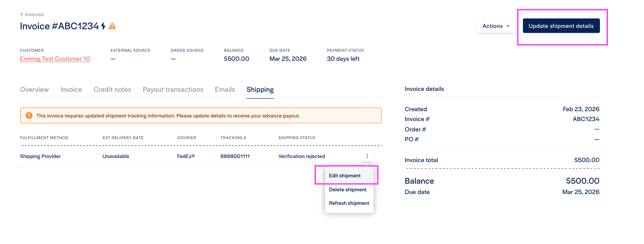
Task: Choose Delete shipment from menu
Action: (348, 190)
